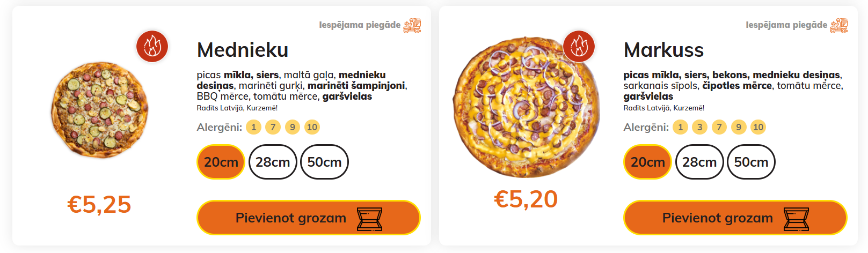Select 28cm size for Mednieku pizza

273,162
